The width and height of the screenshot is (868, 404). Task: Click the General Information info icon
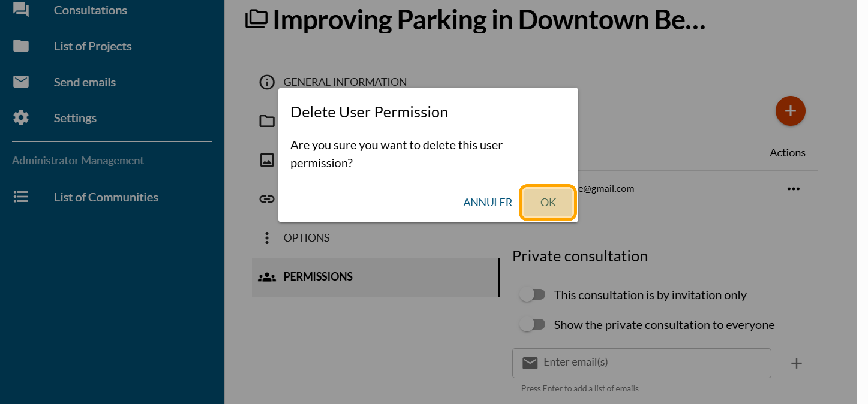click(267, 82)
